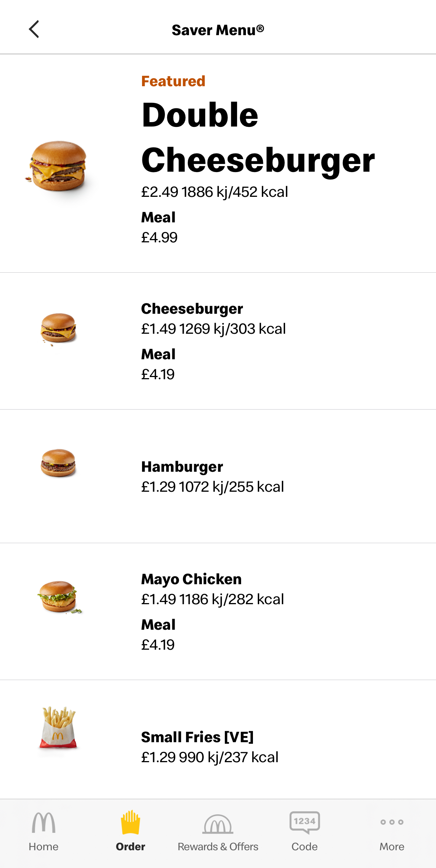The width and height of the screenshot is (436, 868).
Task: Switch to the Rewards & Offers tab label
Action: point(218,847)
